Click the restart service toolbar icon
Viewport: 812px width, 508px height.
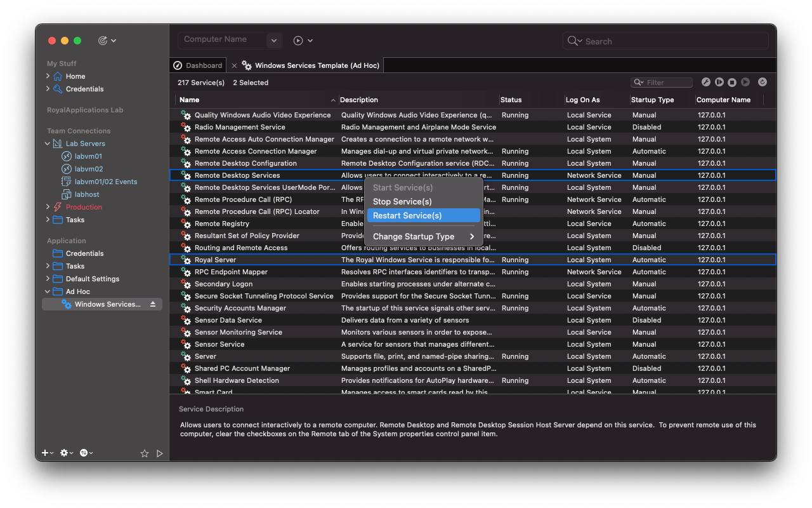click(x=719, y=82)
